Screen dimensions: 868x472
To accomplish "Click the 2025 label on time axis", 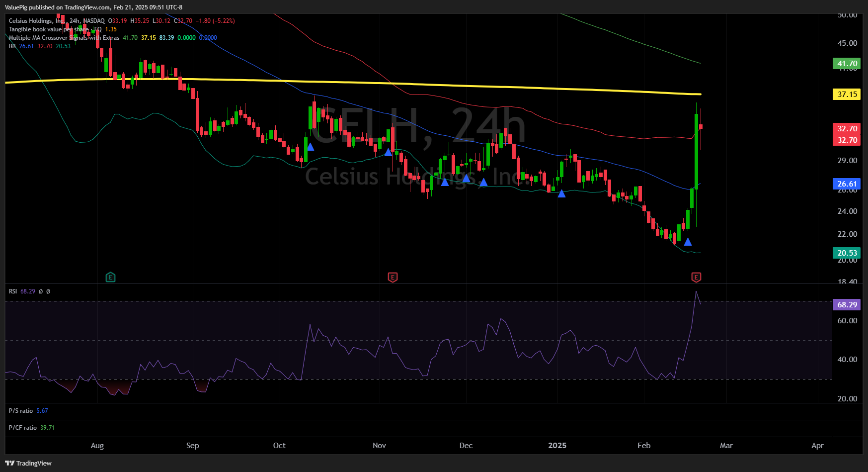I will click(x=557, y=446).
